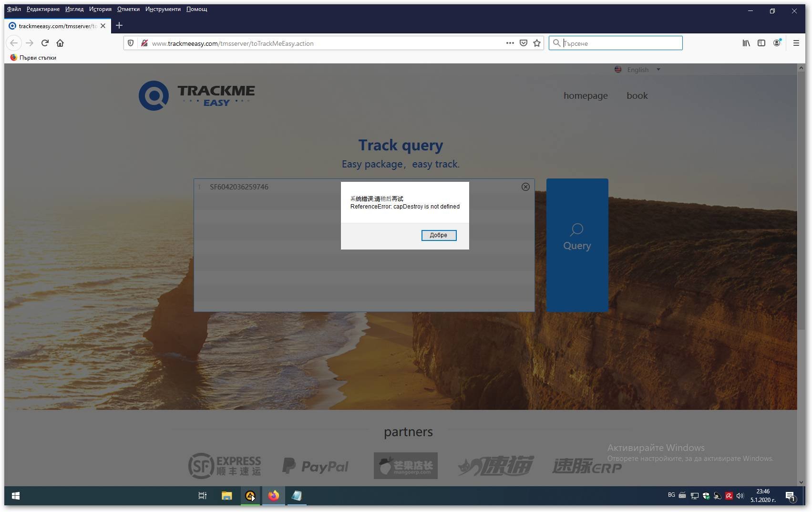The image size is (812, 512).
Task: Click the Home icon in toolbar
Action: pyautogui.click(x=60, y=43)
